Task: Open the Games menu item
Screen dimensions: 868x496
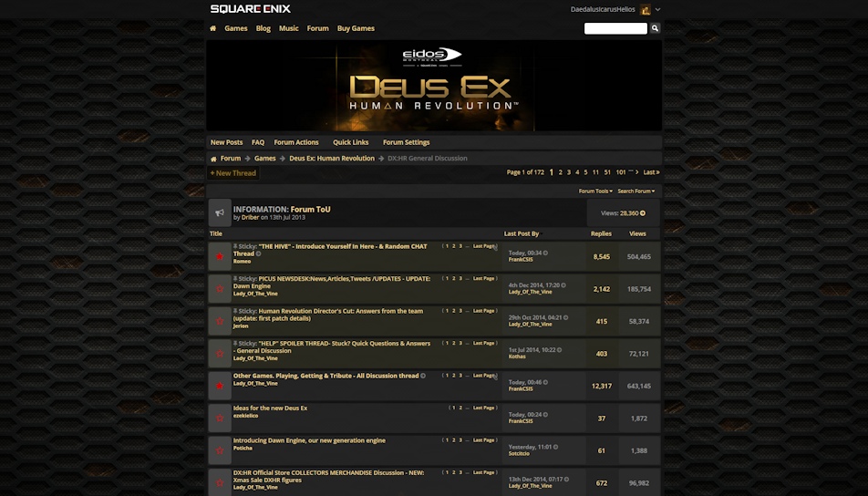Action: (x=236, y=28)
